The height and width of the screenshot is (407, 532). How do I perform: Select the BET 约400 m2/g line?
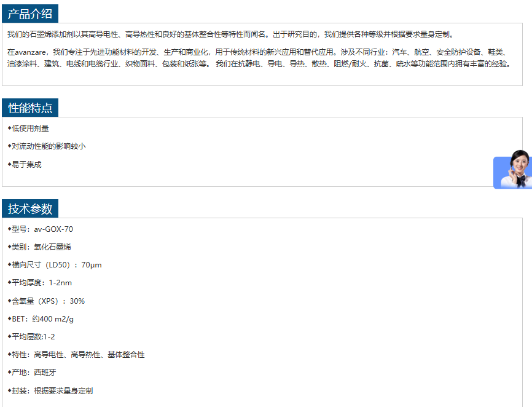[42, 319]
